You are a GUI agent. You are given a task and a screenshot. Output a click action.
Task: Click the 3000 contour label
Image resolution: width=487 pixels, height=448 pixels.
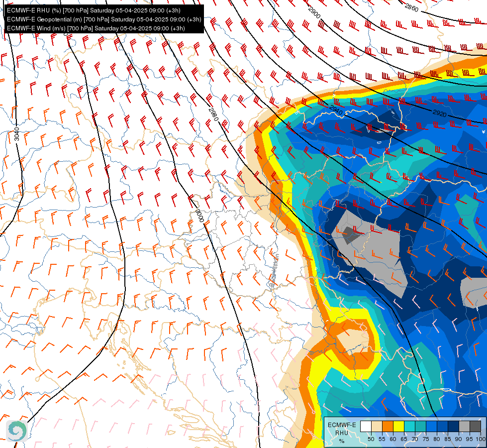coord(199,216)
